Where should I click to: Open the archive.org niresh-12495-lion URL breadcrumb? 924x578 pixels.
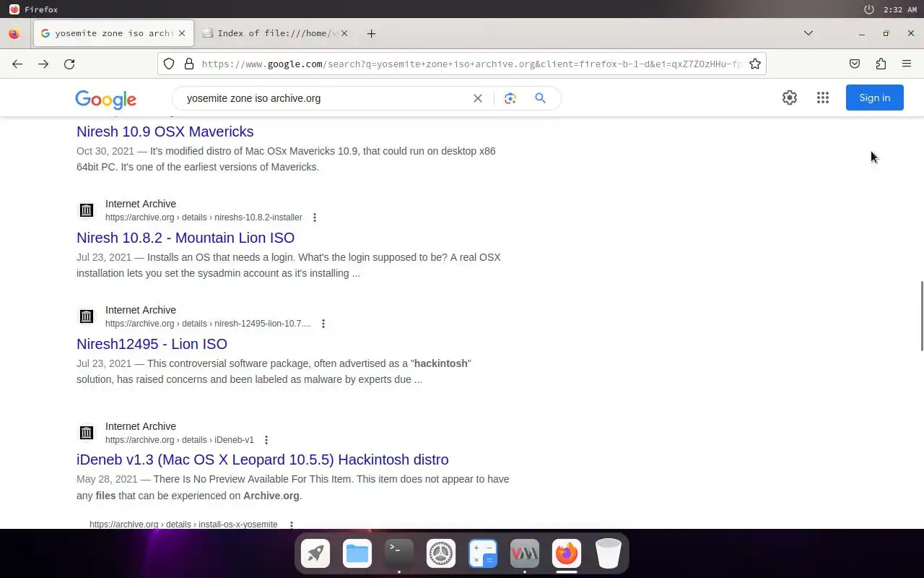tap(208, 324)
